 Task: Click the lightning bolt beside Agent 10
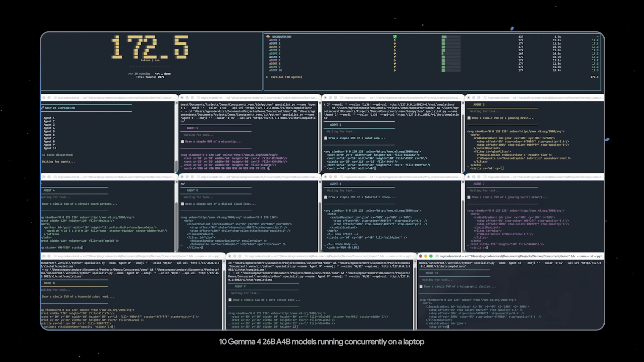[x=395, y=70]
